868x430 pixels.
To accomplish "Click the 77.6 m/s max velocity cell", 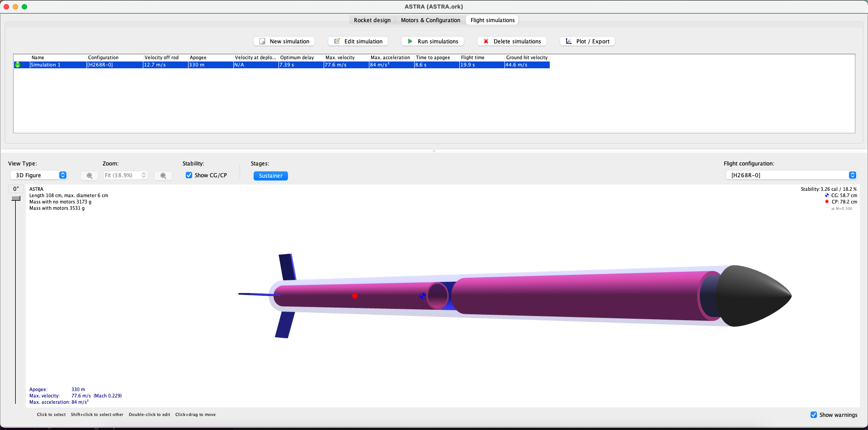I will point(346,65).
